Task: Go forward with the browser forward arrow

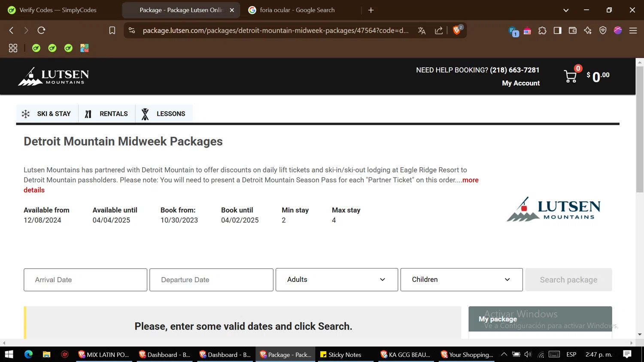Action: click(26, 30)
